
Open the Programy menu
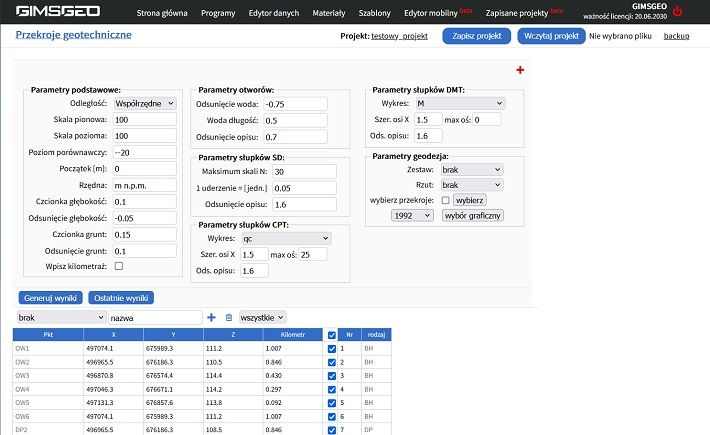coord(218,13)
